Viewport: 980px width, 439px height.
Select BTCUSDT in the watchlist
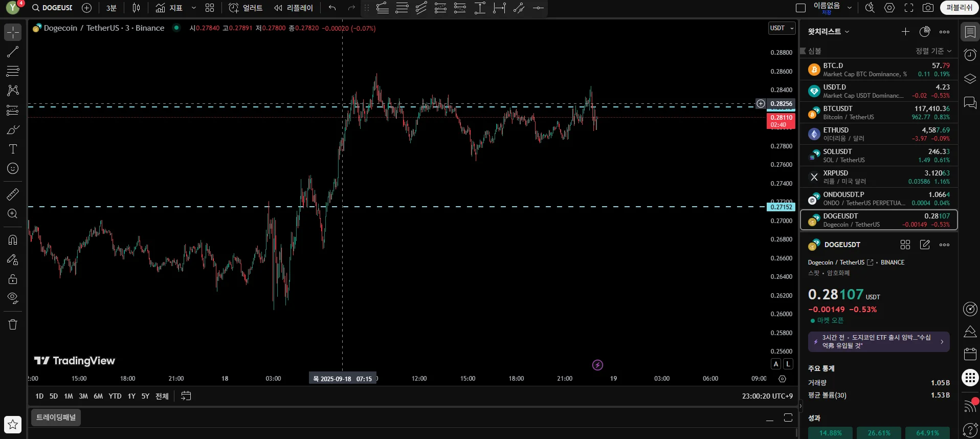879,113
